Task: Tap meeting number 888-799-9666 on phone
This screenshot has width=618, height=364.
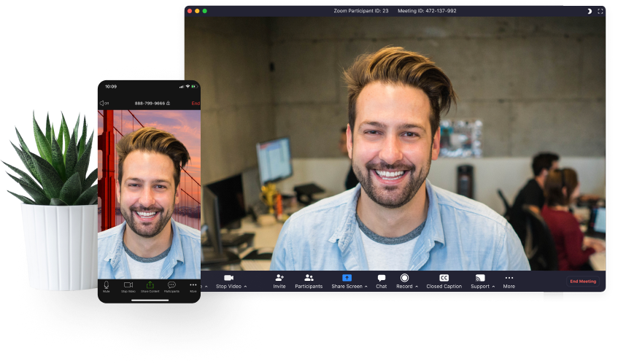Action: pos(150,103)
